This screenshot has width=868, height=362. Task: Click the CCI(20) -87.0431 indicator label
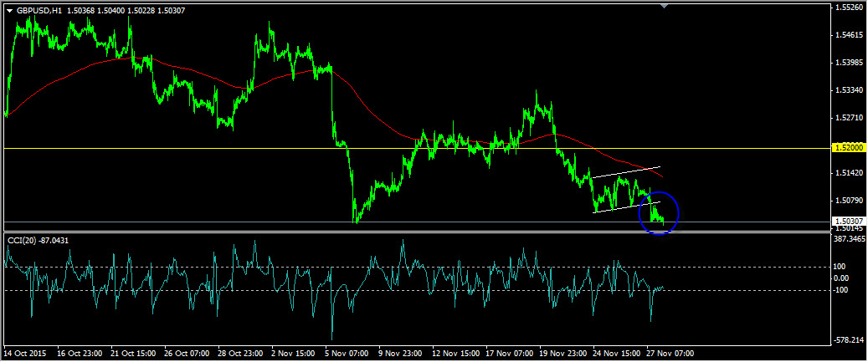(x=39, y=241)
